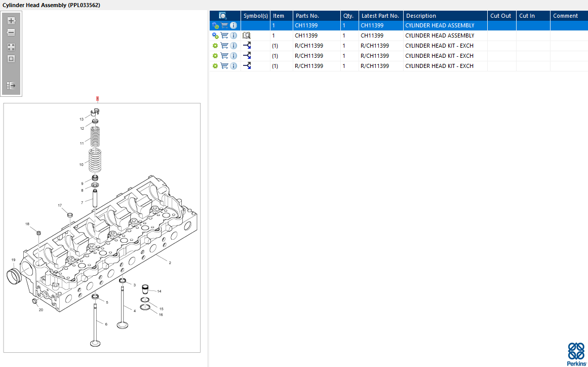This screenshot has height=367, width=588.
Task: Add first R/CH11399 kit to cart
Action: (224, 46)
